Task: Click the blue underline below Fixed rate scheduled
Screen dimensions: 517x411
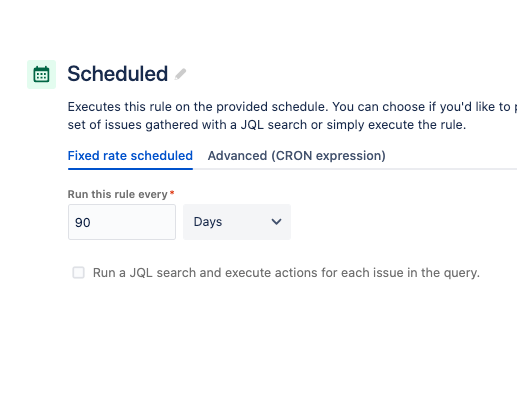Action: pos(130,169)
